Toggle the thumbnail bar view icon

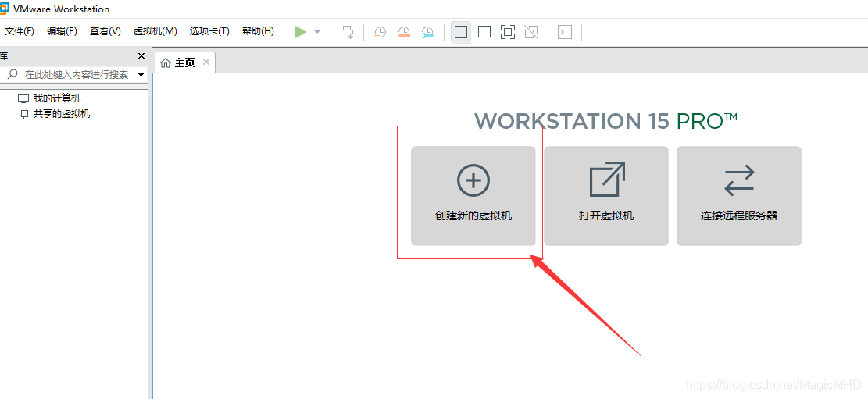[x=484, y=32]
